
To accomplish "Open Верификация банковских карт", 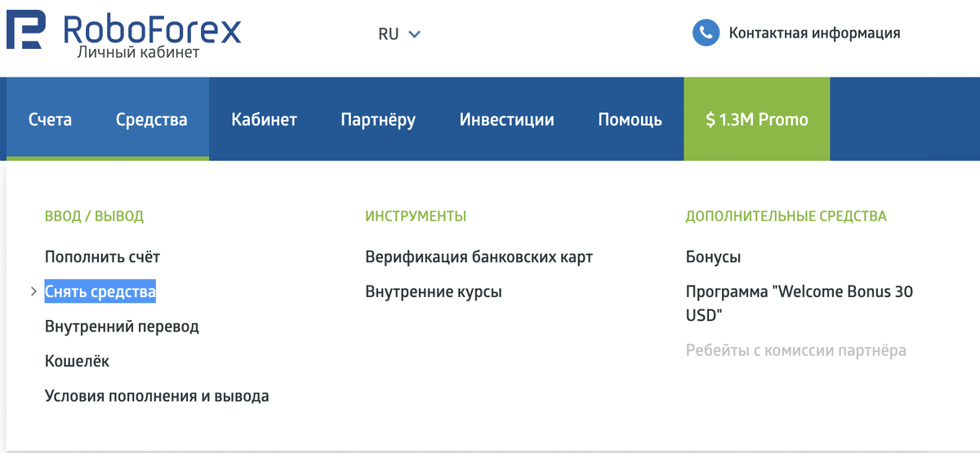I will click(479, 257).
